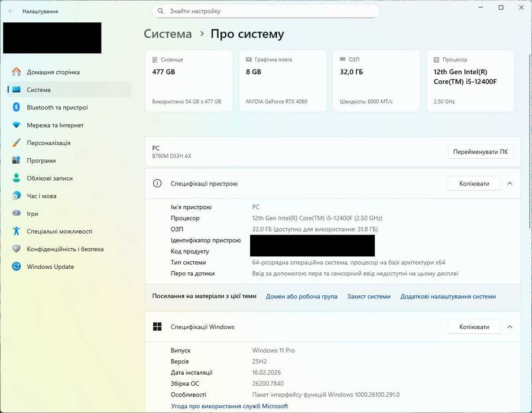Open Персоналізація settings page

(x=70, y=142)
